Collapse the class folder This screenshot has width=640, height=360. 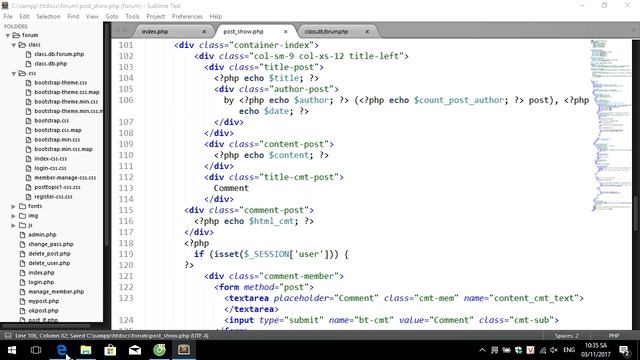[13, 45]
